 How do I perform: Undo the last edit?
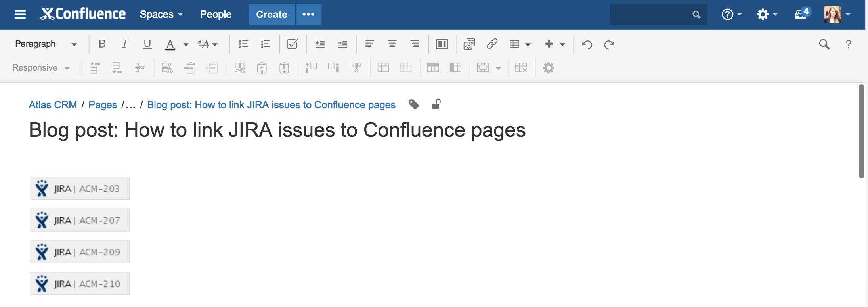[587, 44]
